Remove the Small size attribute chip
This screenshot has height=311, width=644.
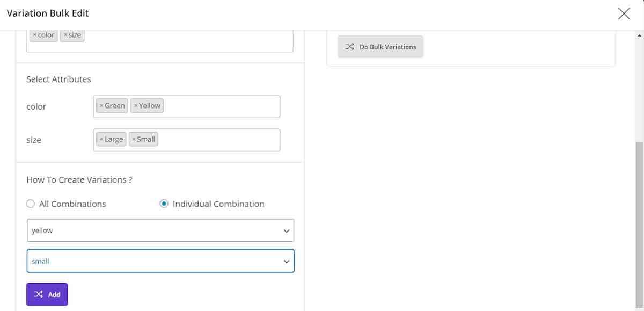(134, 139)
